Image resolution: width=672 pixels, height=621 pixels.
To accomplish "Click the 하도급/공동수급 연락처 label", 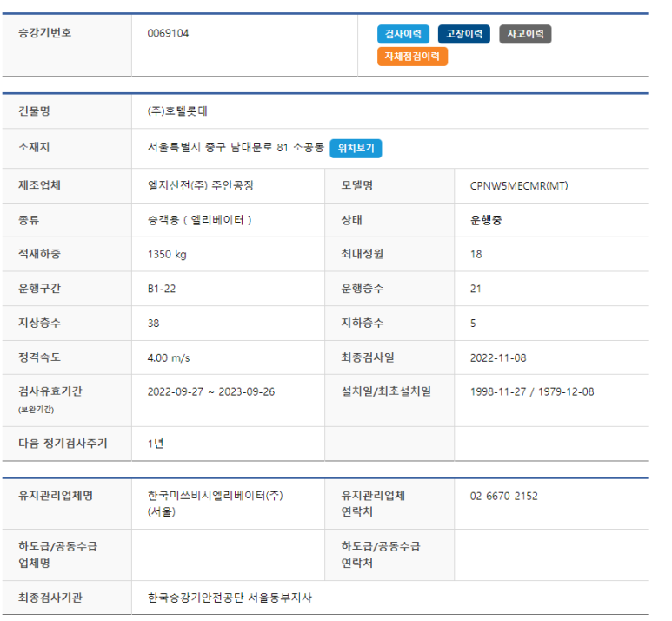I will pyautogui.click(x=380, y=555).
